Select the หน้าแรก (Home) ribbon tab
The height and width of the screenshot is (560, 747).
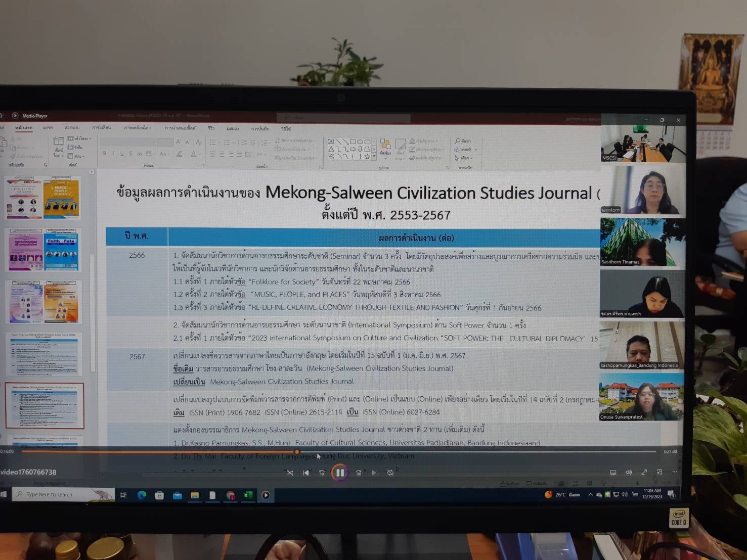pos(24,128)
